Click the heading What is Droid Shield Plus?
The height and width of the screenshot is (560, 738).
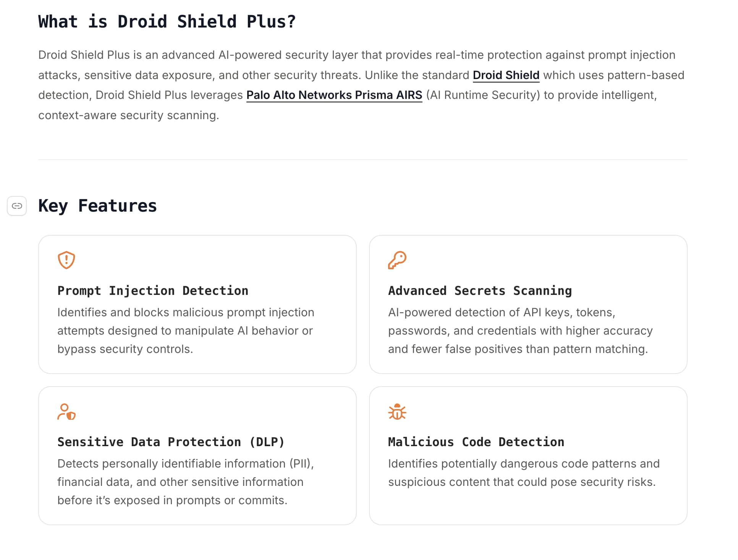(x=167, y=22)
